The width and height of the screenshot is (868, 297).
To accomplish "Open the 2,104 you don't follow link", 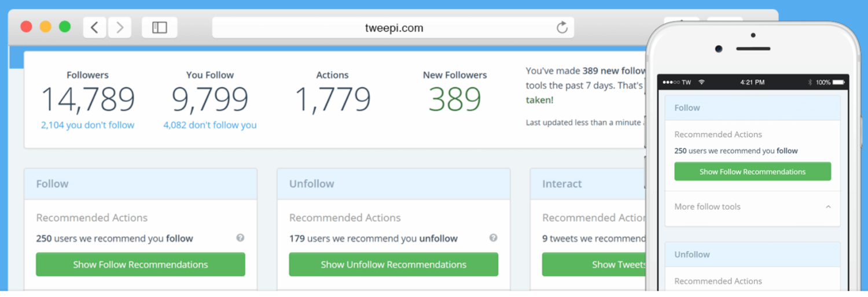I will [x=87, y=125].
